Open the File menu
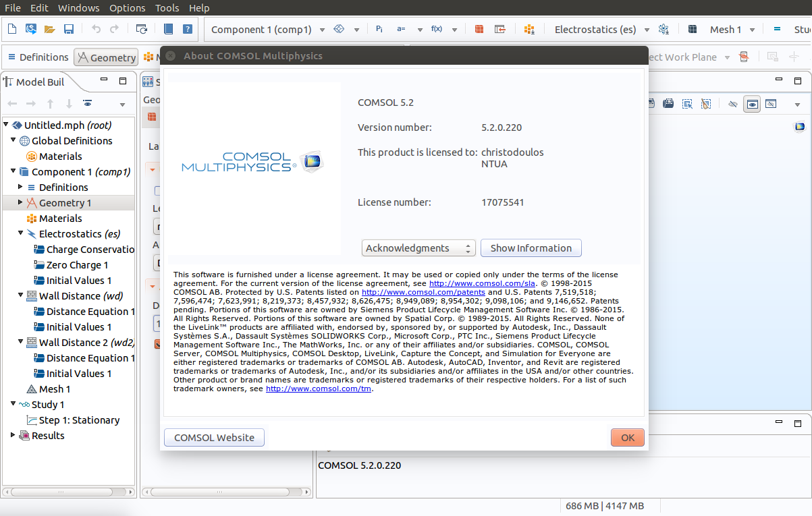 12,8
